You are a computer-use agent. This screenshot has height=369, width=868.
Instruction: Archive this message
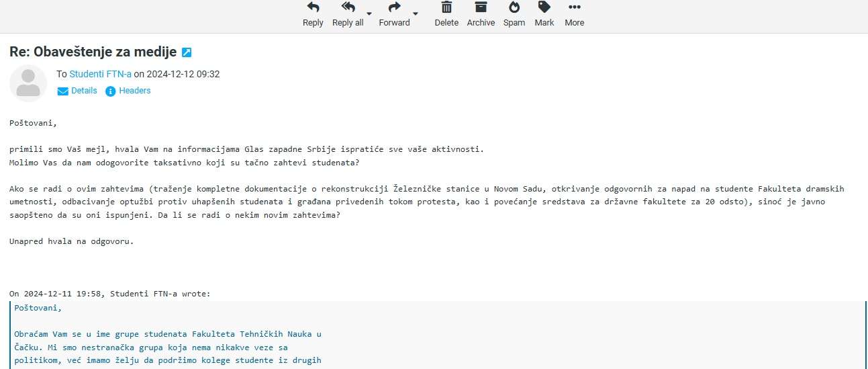481,14
